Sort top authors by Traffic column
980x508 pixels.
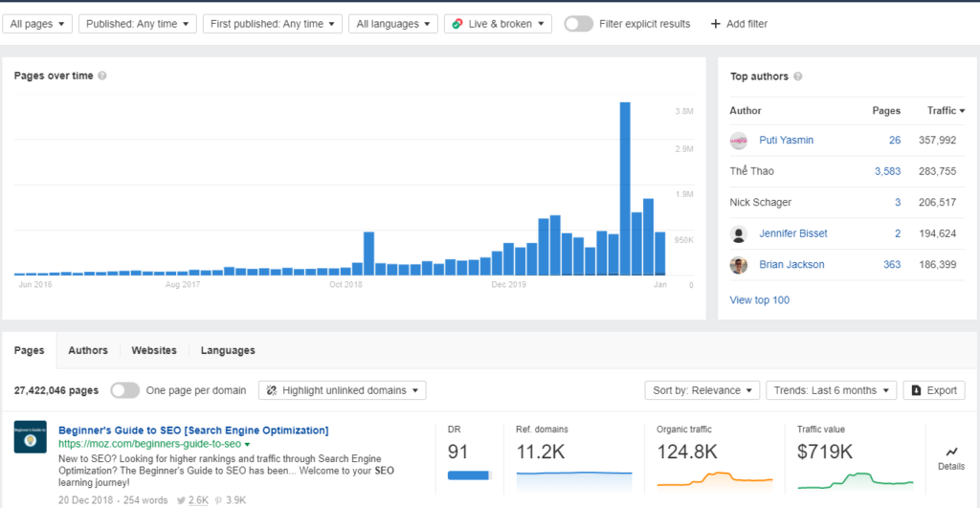pyautogui.click(x=946, y=111)
